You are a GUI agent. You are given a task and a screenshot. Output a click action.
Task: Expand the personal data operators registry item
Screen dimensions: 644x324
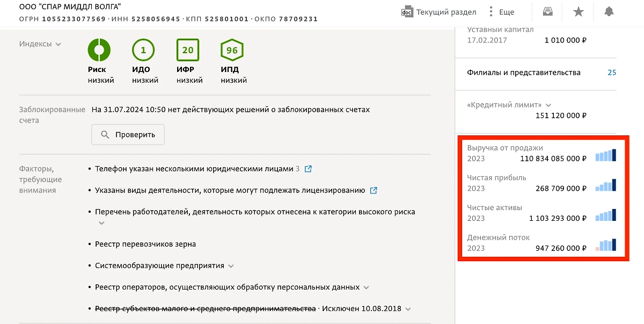pos(367,287)
